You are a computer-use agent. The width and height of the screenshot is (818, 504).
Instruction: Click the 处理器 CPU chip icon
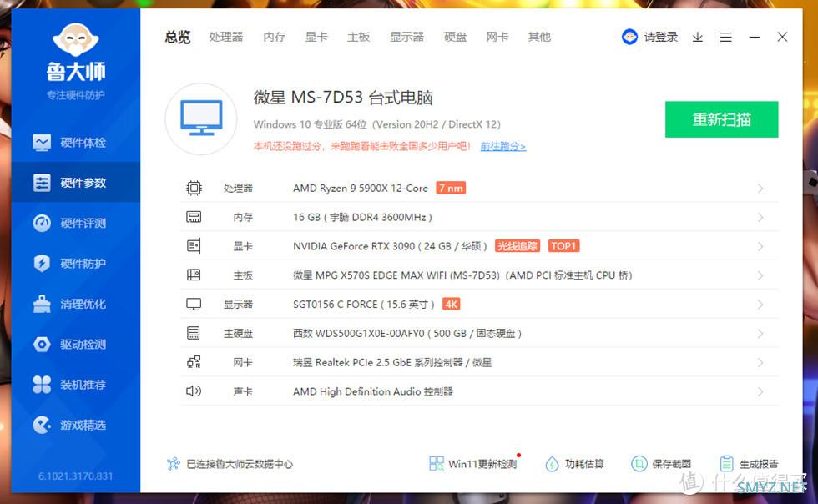pos(194,188)
